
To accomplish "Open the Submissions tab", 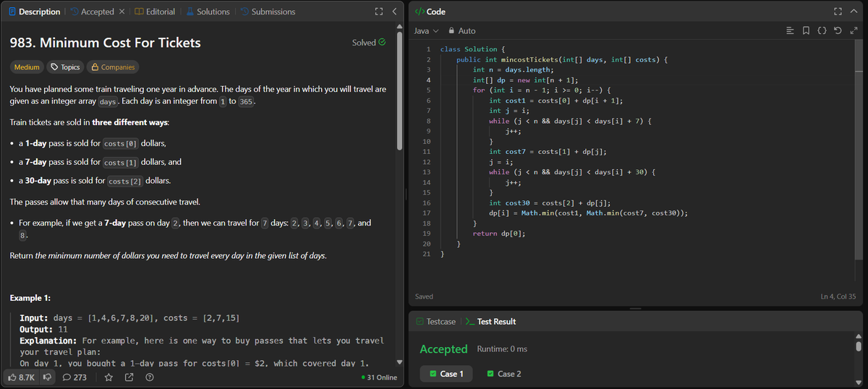I will click(268, 12).
